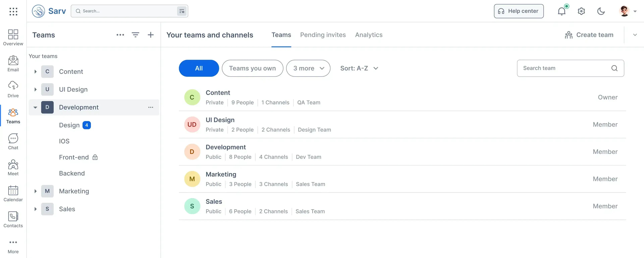Switch to the Pending invites tab
The width and height of the screenshot is (644, 258).
323,35
